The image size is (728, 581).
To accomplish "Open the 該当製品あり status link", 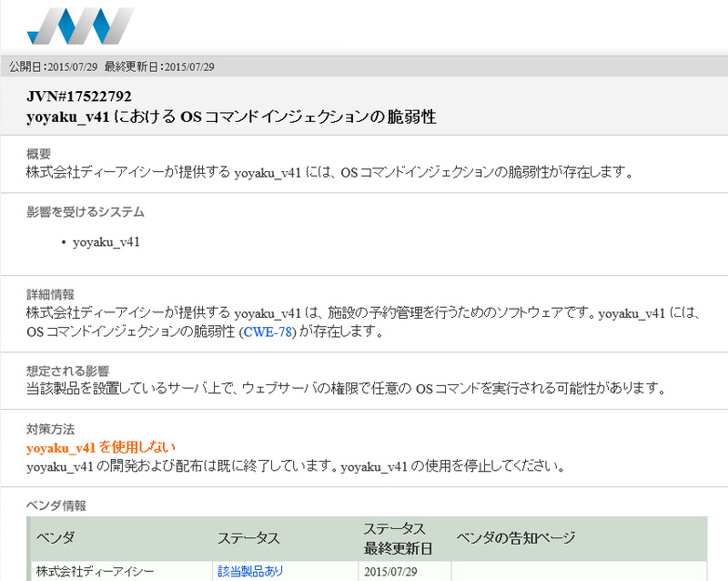I will (x=250, y=571).
